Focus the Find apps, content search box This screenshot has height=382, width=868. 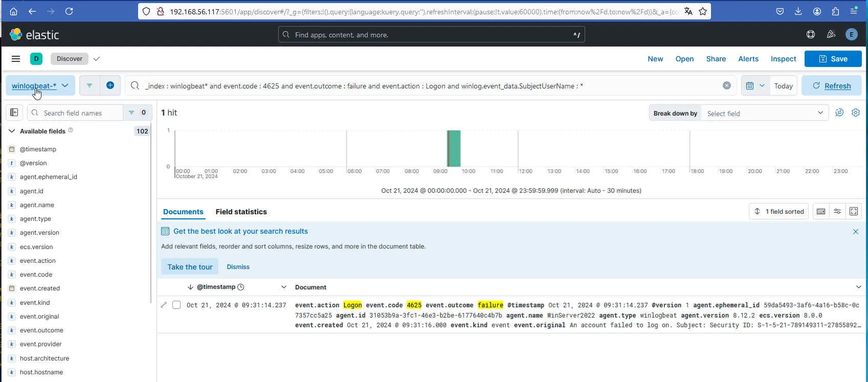(x=431, y=35)
